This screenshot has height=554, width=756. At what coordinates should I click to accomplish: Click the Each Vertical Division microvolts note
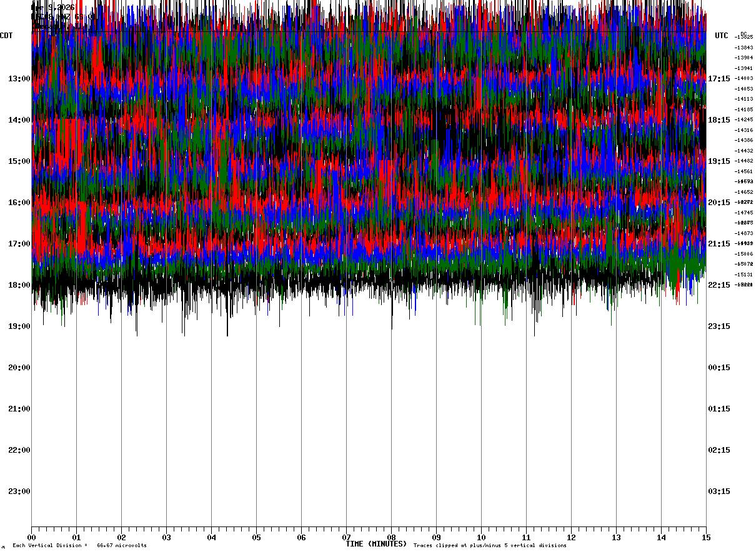(x=79, y=546)
